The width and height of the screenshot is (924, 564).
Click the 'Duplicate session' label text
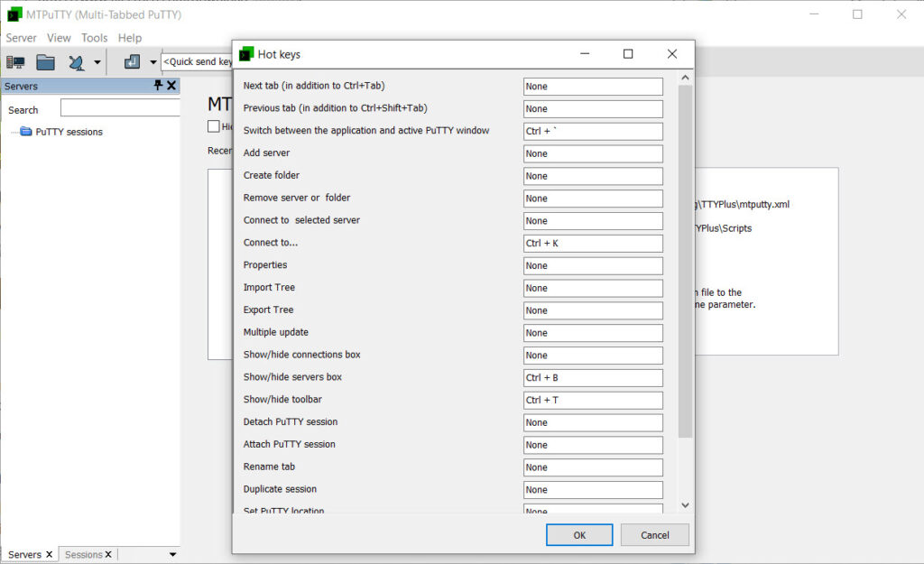click(x=280, y=489)
